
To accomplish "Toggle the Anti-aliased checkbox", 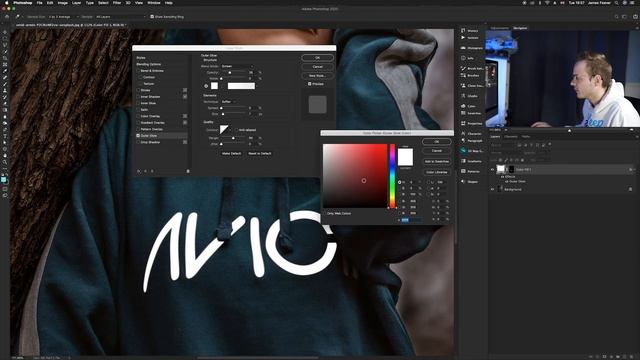I will click(x=237, y=130).
